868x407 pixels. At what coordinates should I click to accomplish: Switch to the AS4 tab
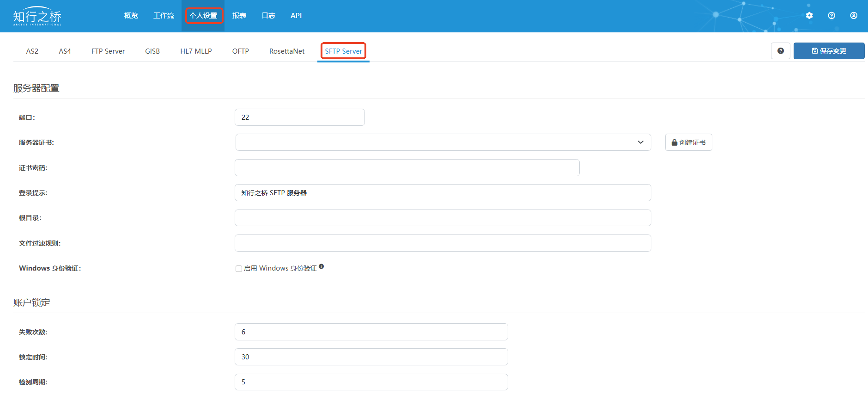coord(65,51)
